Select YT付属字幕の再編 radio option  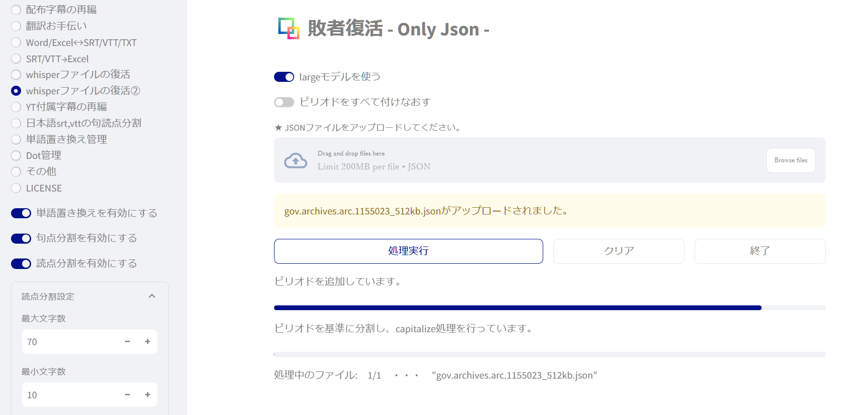tap(16, 107)
